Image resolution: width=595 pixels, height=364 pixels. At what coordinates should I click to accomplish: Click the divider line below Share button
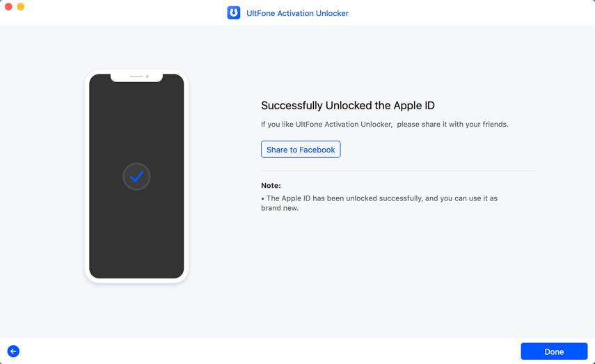(x=397, y=170)
